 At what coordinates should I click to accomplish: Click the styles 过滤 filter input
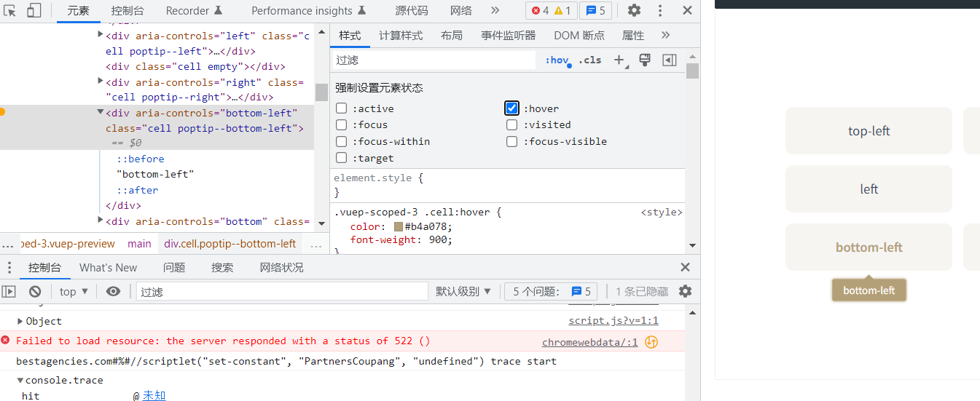(434, 60)
